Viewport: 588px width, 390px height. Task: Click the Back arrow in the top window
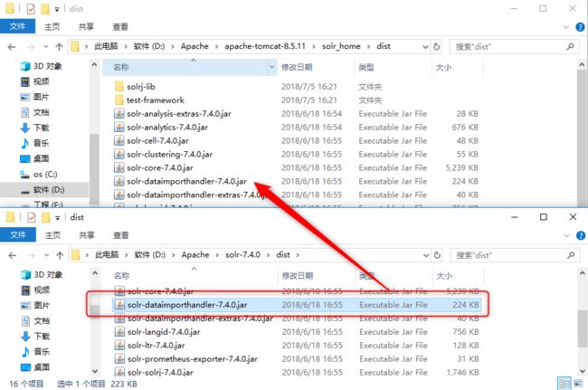(12, 47)
